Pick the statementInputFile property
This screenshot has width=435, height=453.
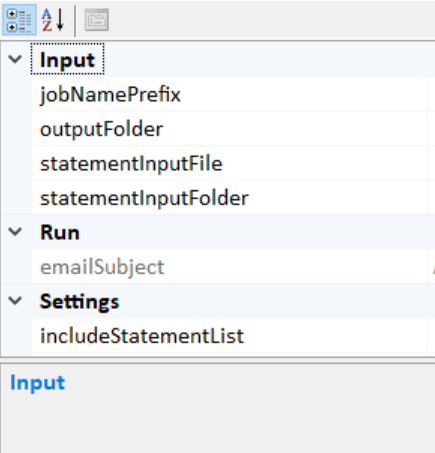[x=229, y=164]
